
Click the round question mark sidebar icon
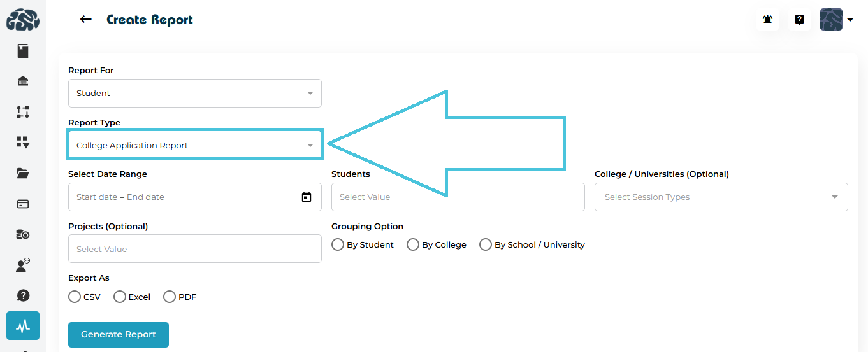(x=23, y=295)
